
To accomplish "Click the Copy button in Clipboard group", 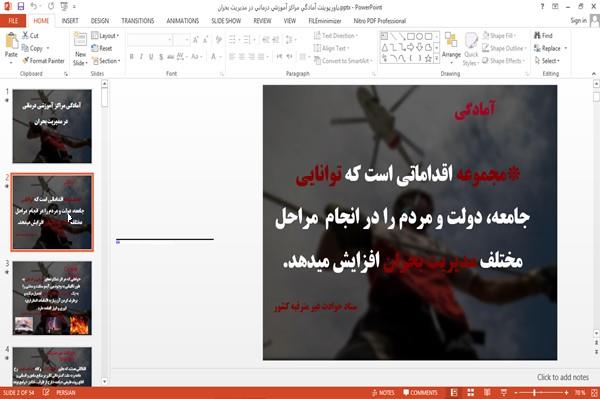I will tap(32, 48).
